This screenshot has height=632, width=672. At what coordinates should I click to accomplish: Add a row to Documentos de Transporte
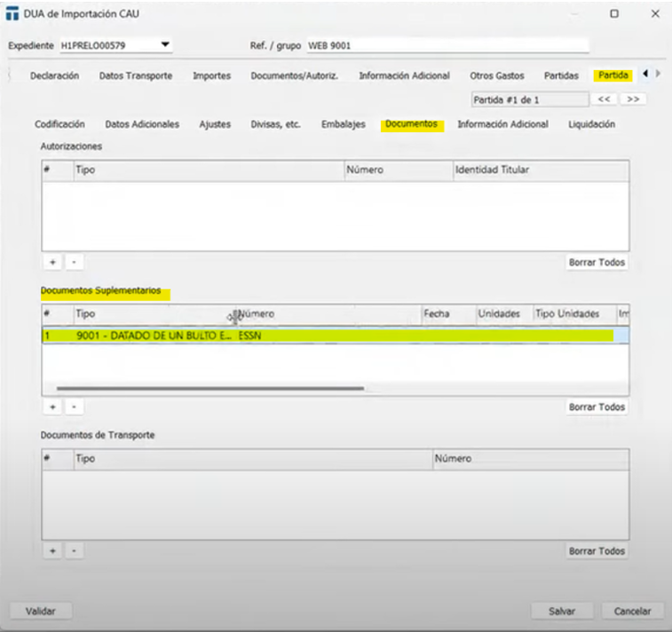(x=51, y=551)
